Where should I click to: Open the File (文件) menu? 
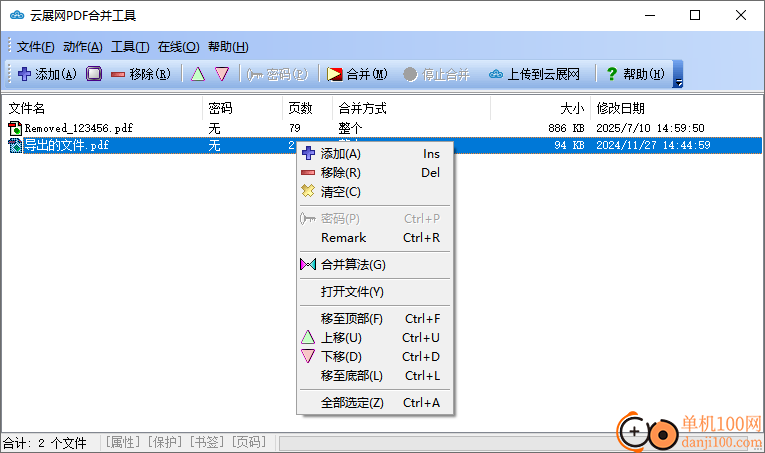35,47
